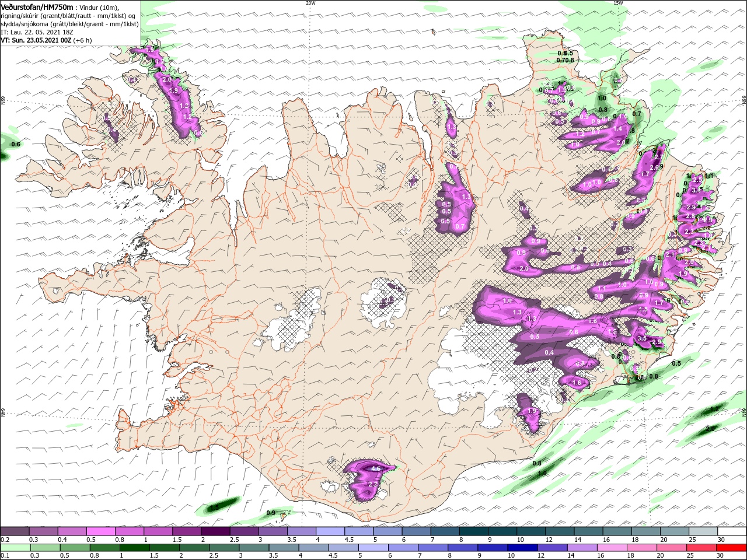The width and height of the screenshot is (747, 560).
Task: Choose the lavender 4 swatch in upper legend
Action: tap(330, 531)
